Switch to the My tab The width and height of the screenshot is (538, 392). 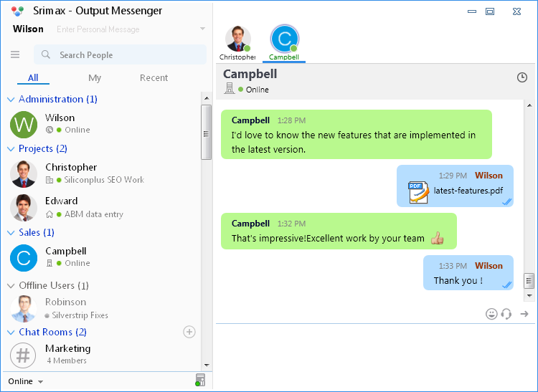(x=95, y=78)
